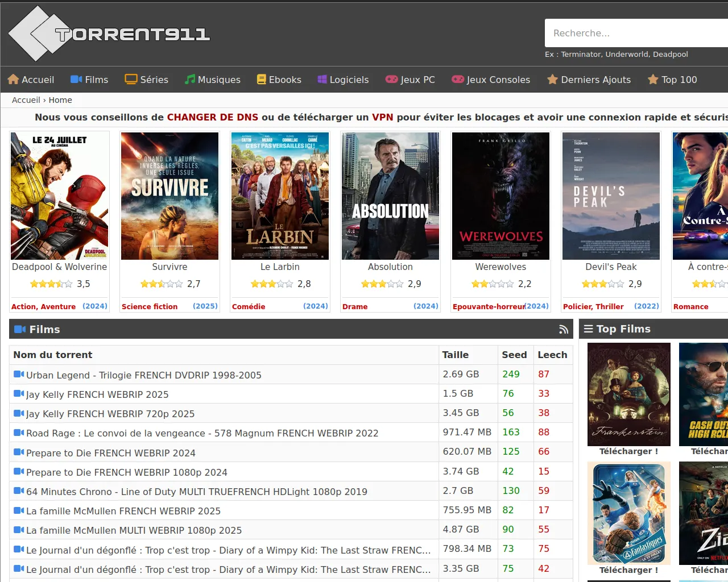Select the Deadpool & Wolverine poster
The height and width of the screenshot is (582, 728).
(x=60, y=196)
